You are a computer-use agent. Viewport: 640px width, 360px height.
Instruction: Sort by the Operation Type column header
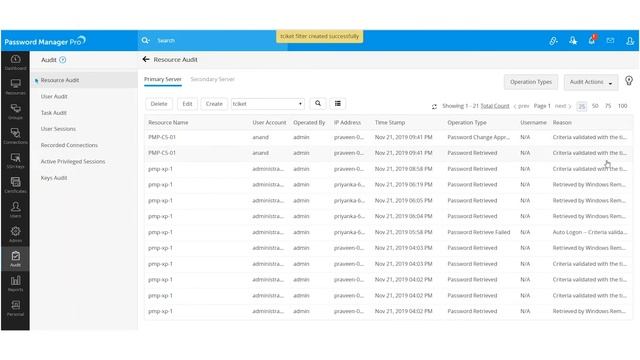click(x=467, y=122)
